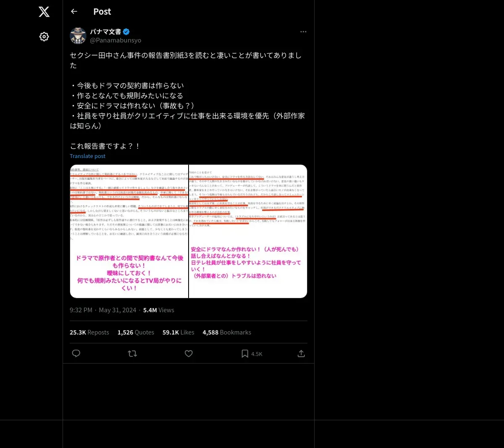Open the post's three-dot more menu
This screenshot has height=448, width=504.
(x=303, y=32)
